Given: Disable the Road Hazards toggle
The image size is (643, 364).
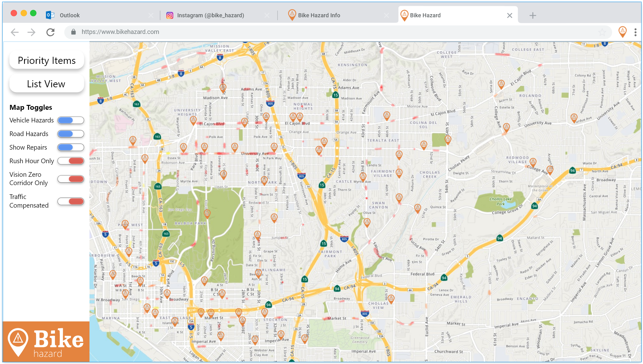Looking at the screenshot, I should click(x=71, y=134).
